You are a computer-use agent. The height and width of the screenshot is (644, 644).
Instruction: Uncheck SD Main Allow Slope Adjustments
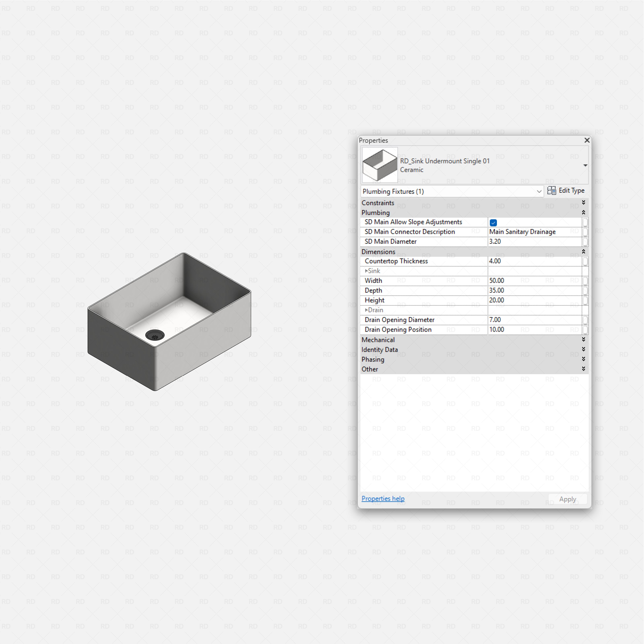pos(493,222)
